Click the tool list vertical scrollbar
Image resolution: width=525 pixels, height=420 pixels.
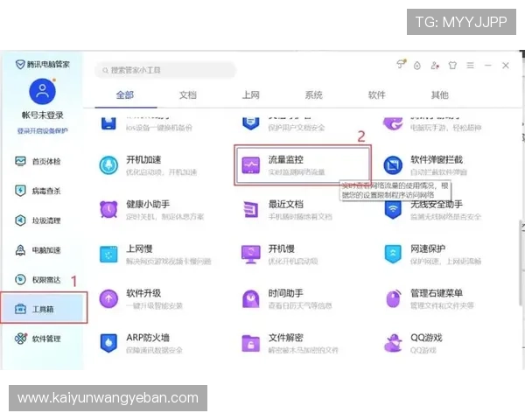pyautogui.click(x=522, y=262)
